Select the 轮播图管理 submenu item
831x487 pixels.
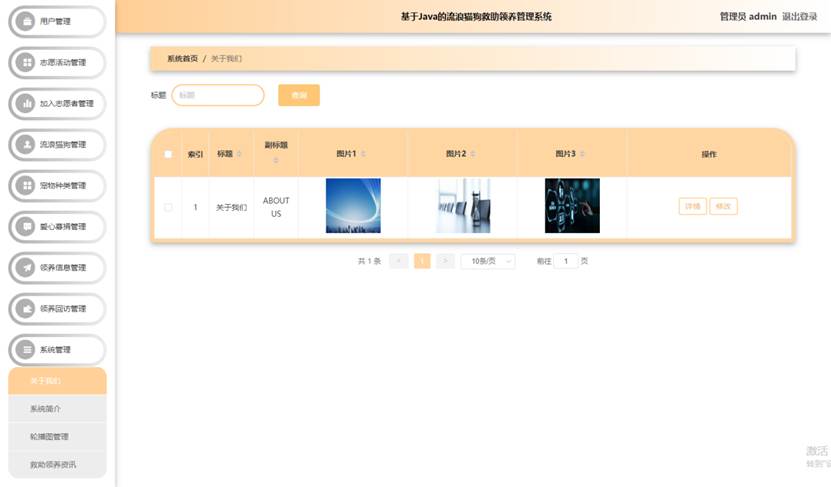(x=57, y=437)
